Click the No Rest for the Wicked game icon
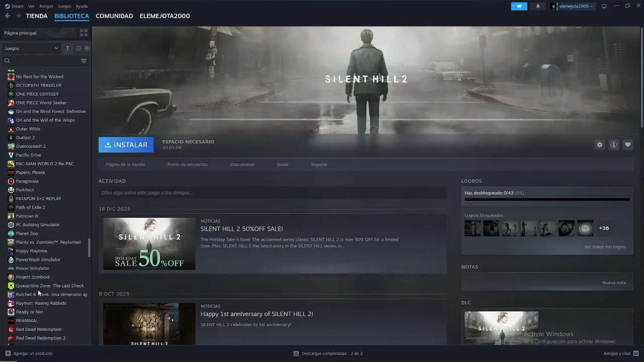Viewport: 644px width, 362px height. pos(11,76)
